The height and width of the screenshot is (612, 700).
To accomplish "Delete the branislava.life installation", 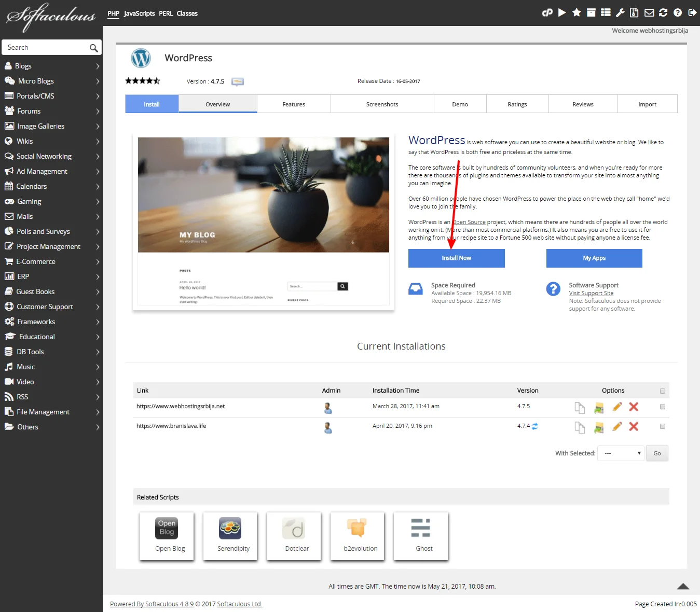I will [634, 427].
